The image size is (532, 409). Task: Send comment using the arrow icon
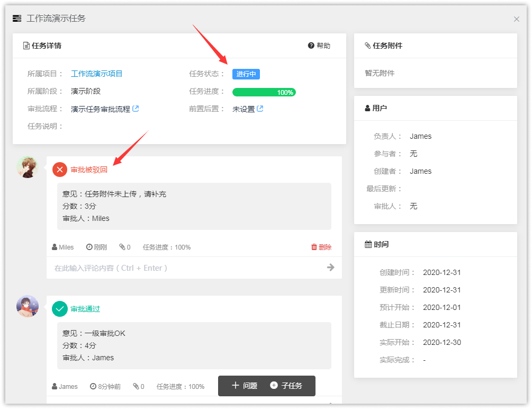pos(331,268)
